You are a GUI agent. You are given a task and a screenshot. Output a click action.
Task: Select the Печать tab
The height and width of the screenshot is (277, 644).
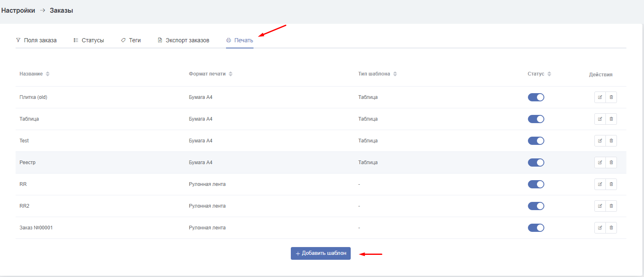(x=240, y=40)
